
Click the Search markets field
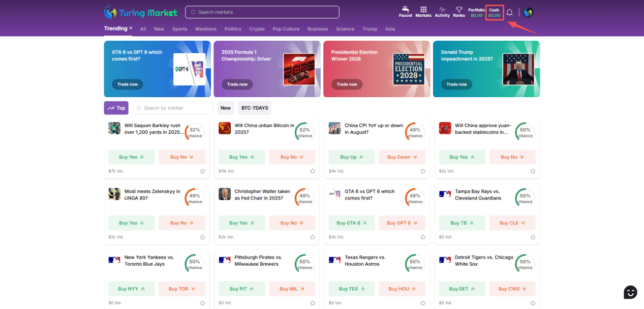tap(262, 12)
